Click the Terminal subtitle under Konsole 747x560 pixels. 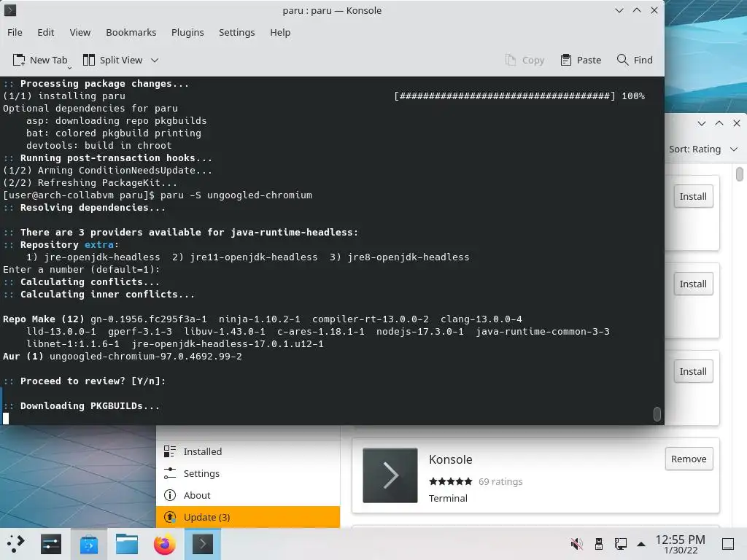point(448,498)
